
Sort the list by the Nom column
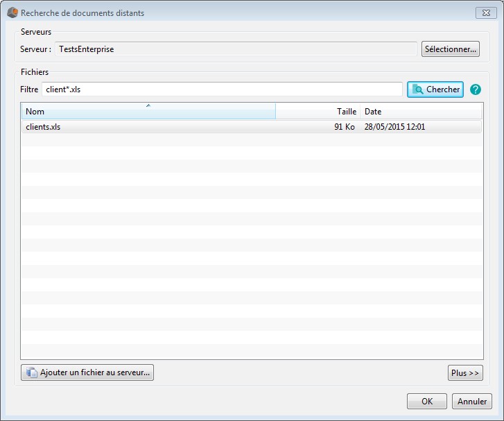[148, 111]
